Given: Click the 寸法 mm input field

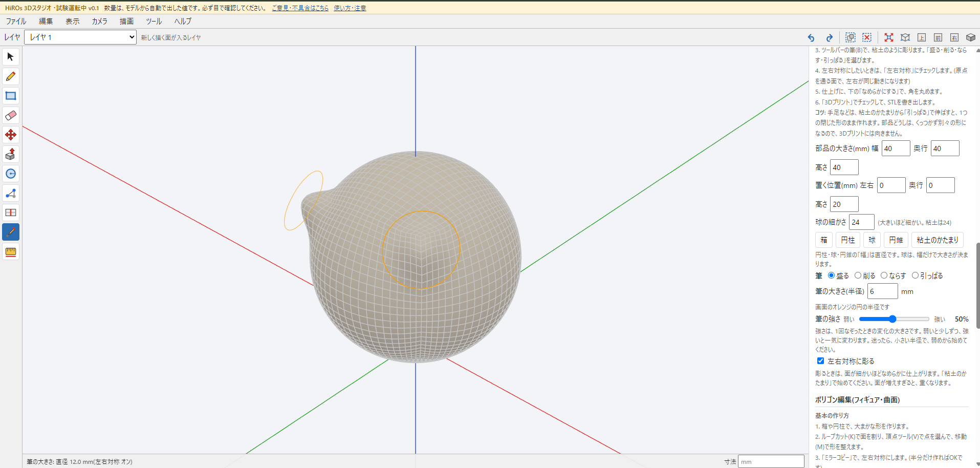Looking at the screenshot, I should pyautogui.click(x=771, y=462).
